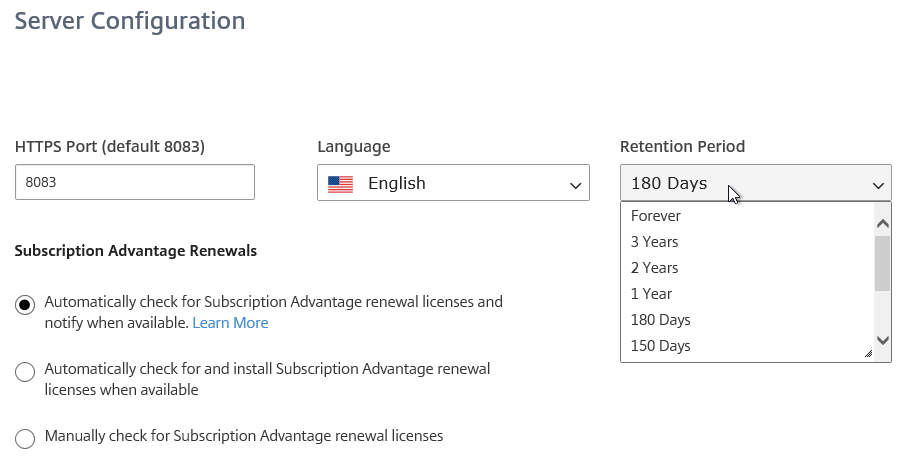Click the dropdown list scroll up arrow

point(883,223)
